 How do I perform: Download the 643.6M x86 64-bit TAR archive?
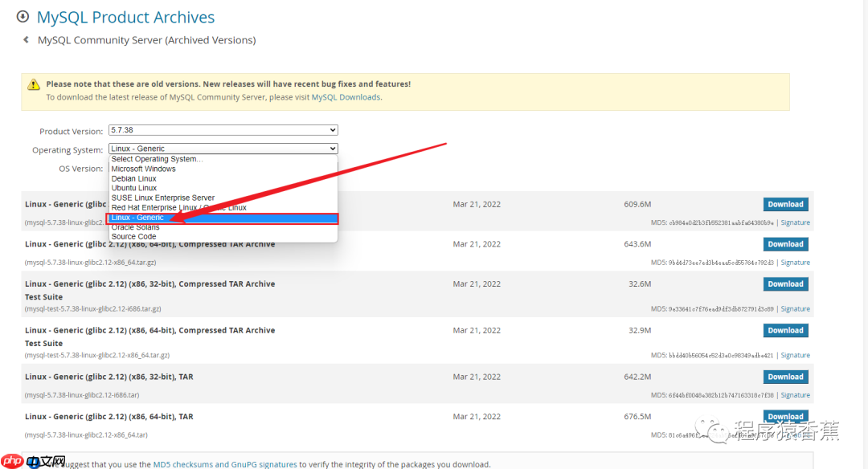click(785, 244)
